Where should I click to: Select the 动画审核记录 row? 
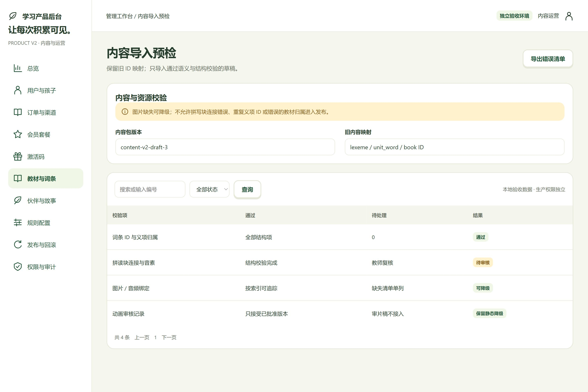click(x=340, y=314)
